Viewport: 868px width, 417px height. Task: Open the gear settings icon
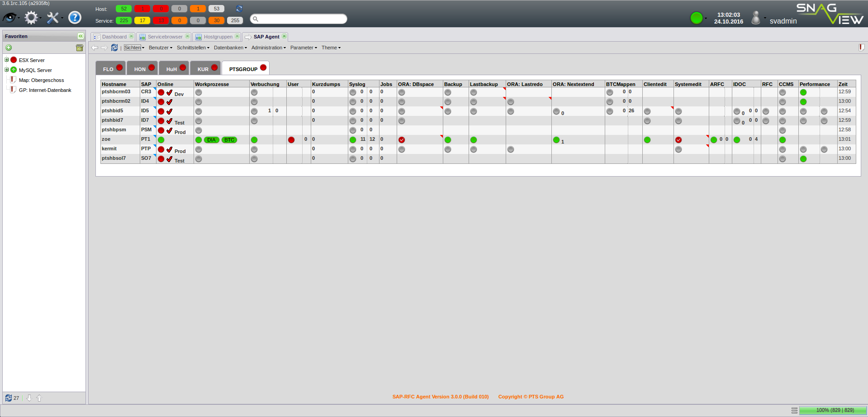(x=31, y=18)
